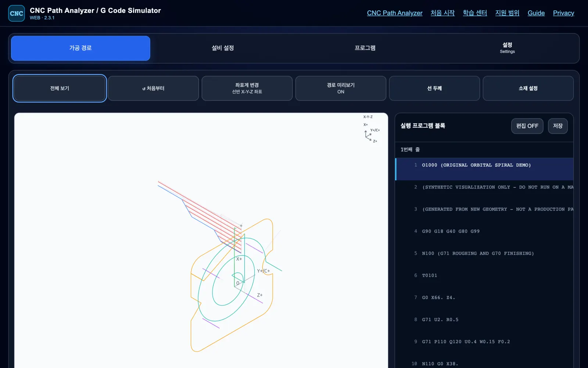Click the 1번째 줄 line indicator
Image resolution: width=588 pixels, height=368 pixels.
(410, 149)
